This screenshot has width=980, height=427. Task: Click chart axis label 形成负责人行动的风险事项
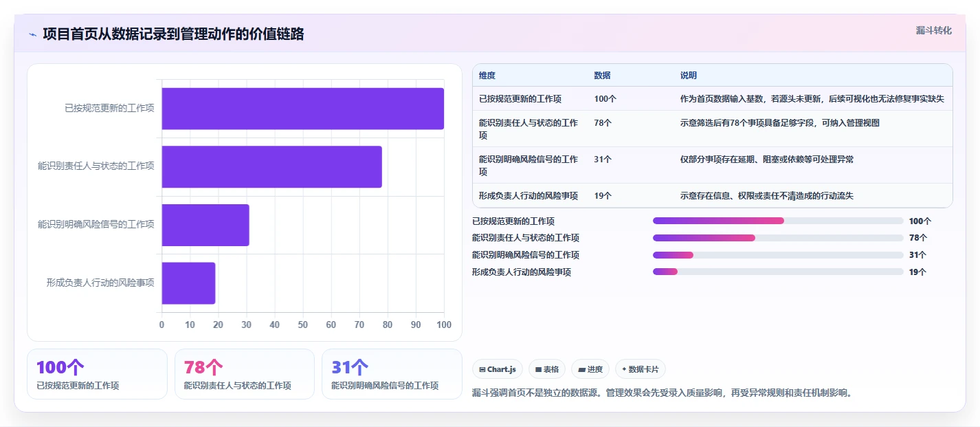point(100,283)
